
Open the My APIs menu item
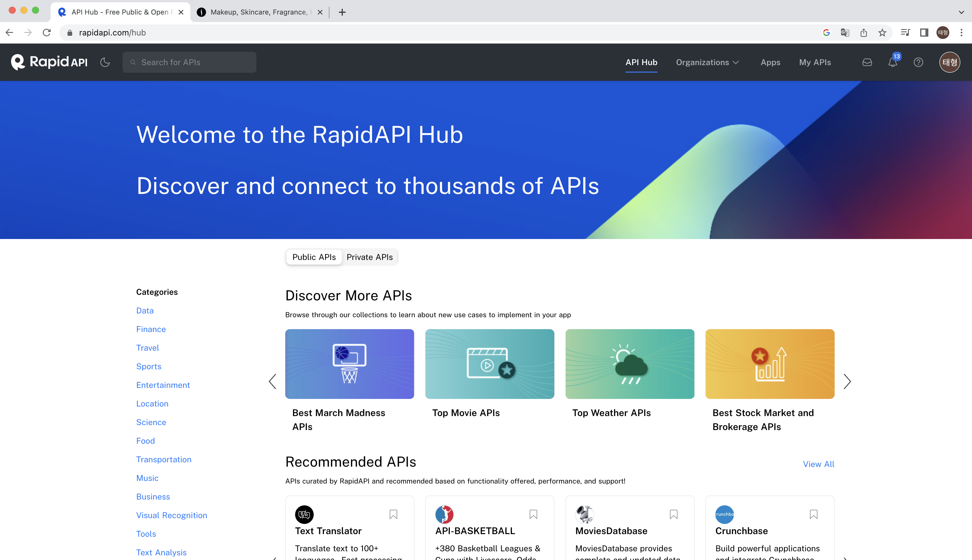click(x=815, y=62)
